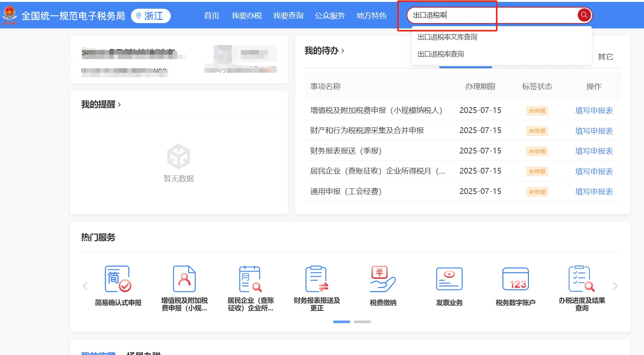Click the national tax bureau emblem logo

(x=11, y=15)
